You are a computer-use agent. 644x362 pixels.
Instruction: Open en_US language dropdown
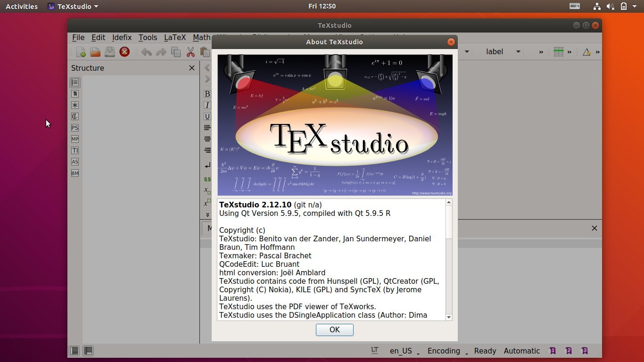pyautogui.click(x=405, y=351)
